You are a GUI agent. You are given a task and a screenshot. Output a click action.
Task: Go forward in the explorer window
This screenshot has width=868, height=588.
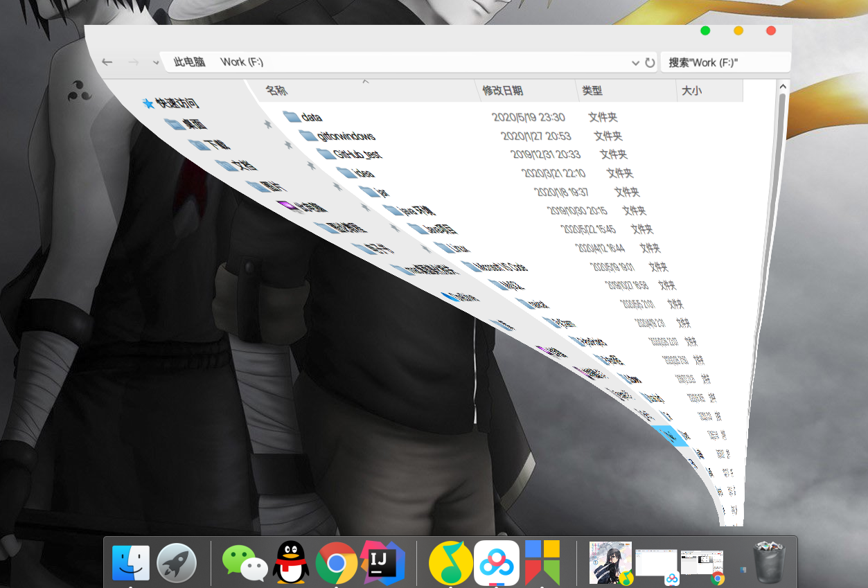click(133, 62)
